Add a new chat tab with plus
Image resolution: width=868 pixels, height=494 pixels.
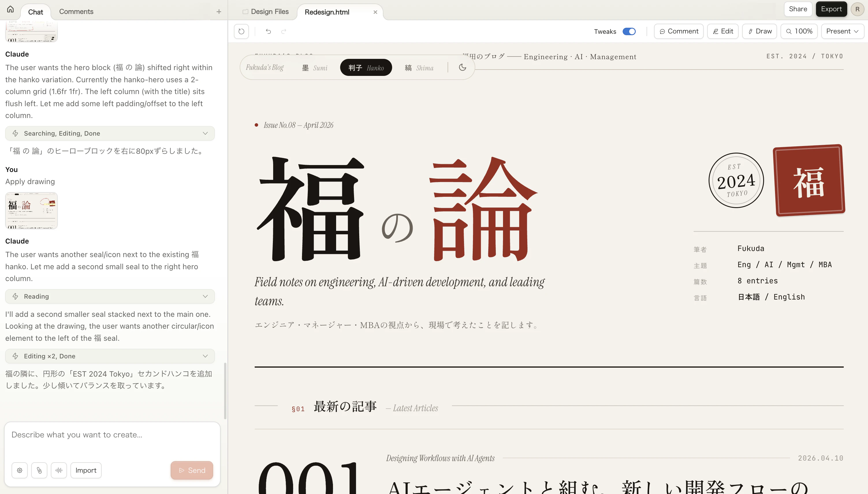[219, 12]
